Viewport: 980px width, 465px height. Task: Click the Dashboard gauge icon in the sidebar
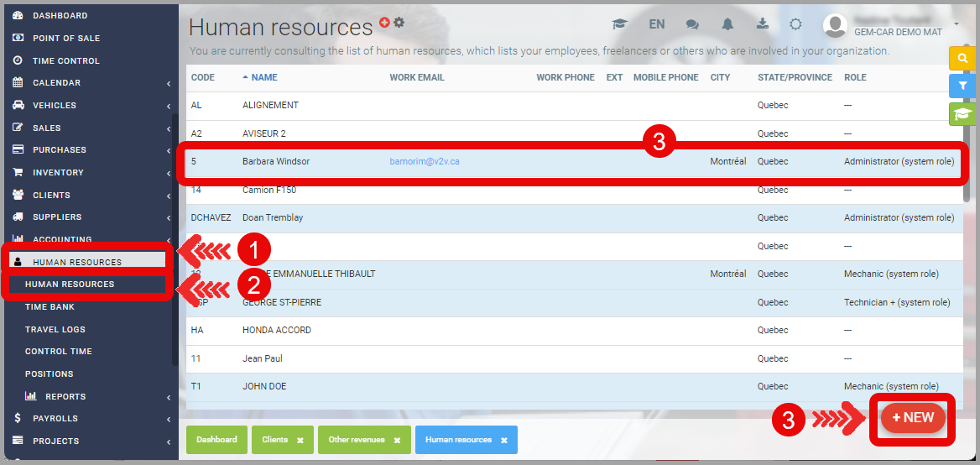point(18,16)
